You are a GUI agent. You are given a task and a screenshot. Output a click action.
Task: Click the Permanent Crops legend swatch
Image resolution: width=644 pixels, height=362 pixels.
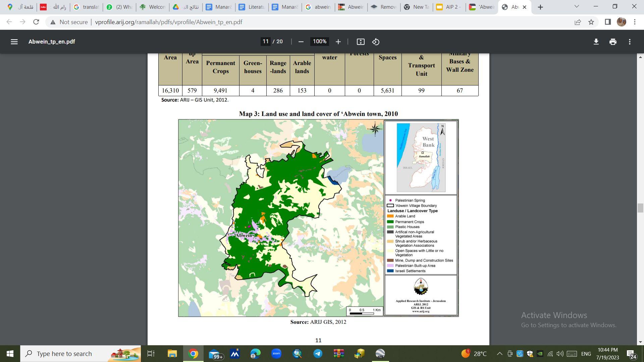(390, 222)
